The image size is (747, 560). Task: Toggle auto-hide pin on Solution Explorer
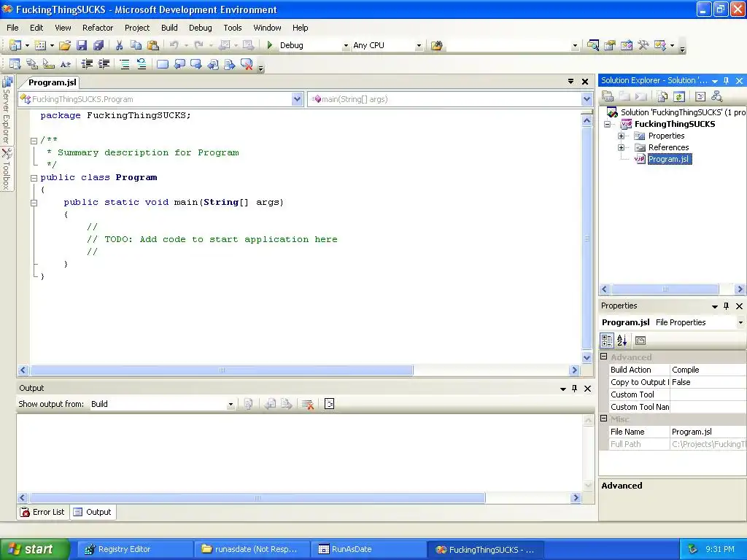click(x=726, y=80)
